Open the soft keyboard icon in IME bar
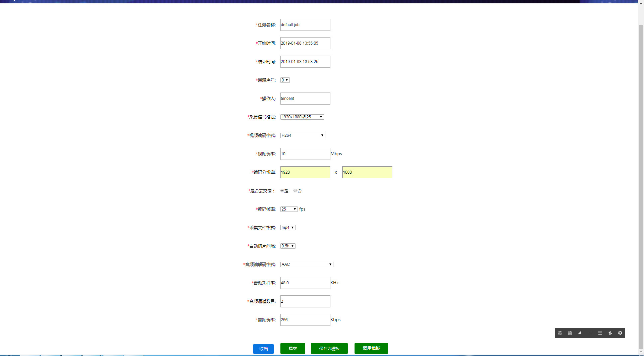Viewport: 644px width, 356px height. (600, 333)
